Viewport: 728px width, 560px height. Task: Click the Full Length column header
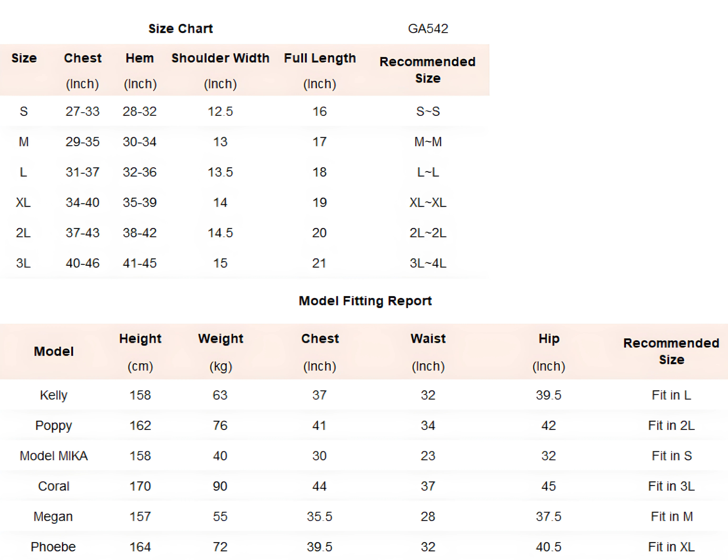point(320,58)
